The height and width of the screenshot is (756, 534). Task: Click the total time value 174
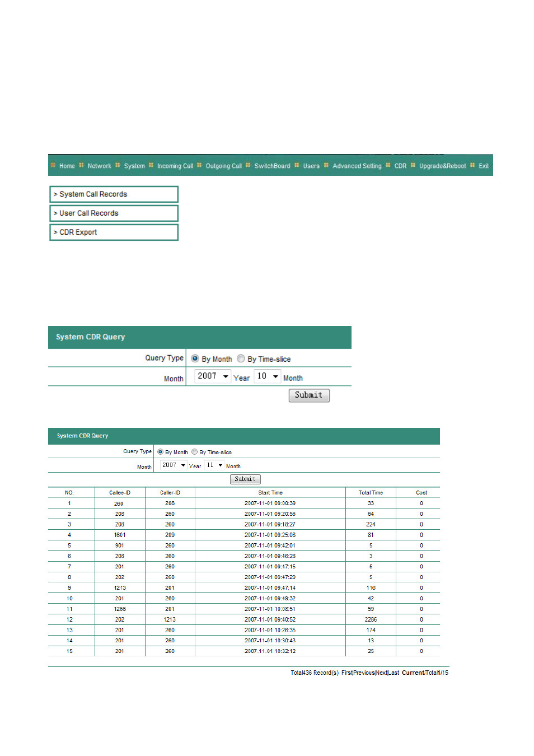(371, 630)
